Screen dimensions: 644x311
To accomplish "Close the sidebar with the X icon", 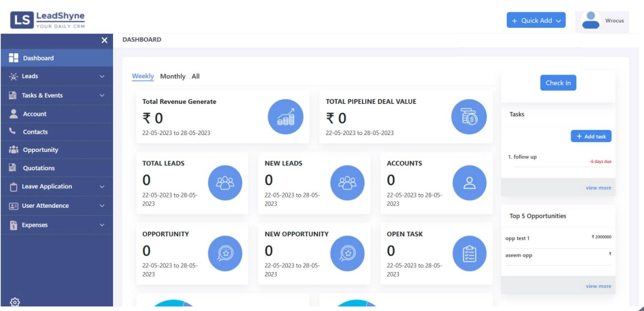I will point(105,40).
